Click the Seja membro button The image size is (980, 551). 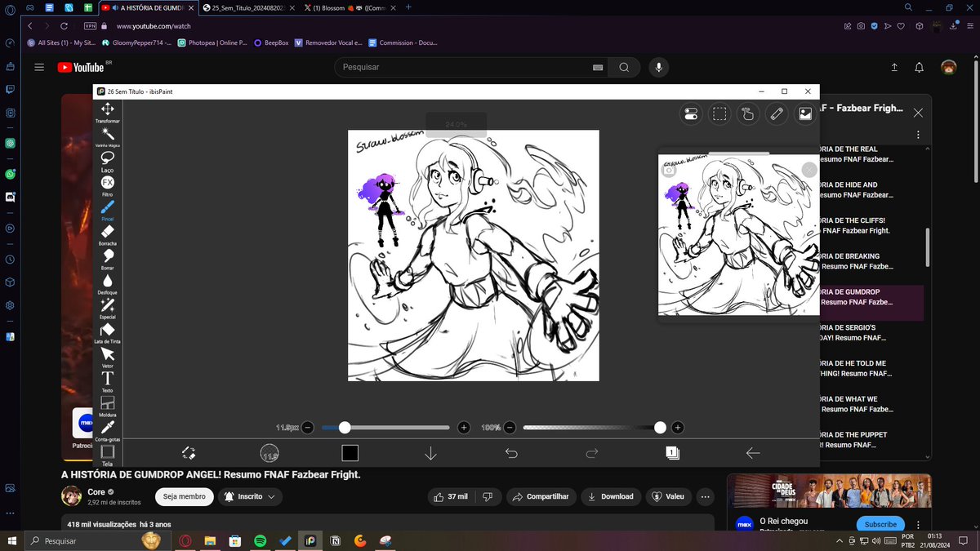pos(185,496)
